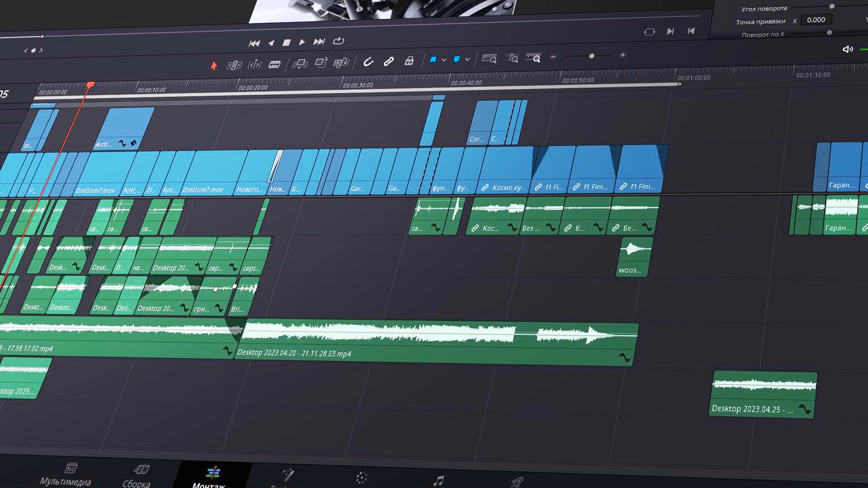Click the red playhead on the ruler
The image size is (868, 488).
(90, 85)
